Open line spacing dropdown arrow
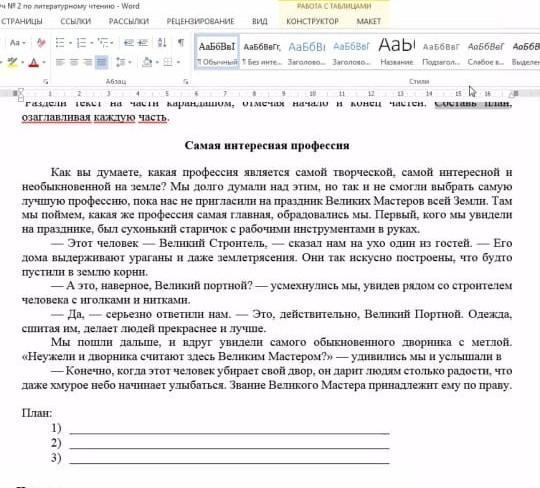Screen dimensions: 540x488 pos(130,63)
